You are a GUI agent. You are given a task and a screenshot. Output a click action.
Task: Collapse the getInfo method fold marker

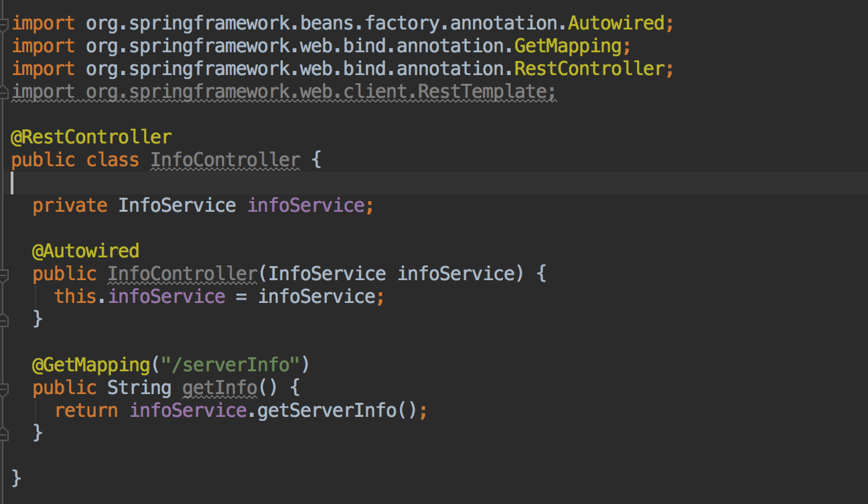click(x=4, y=388)
